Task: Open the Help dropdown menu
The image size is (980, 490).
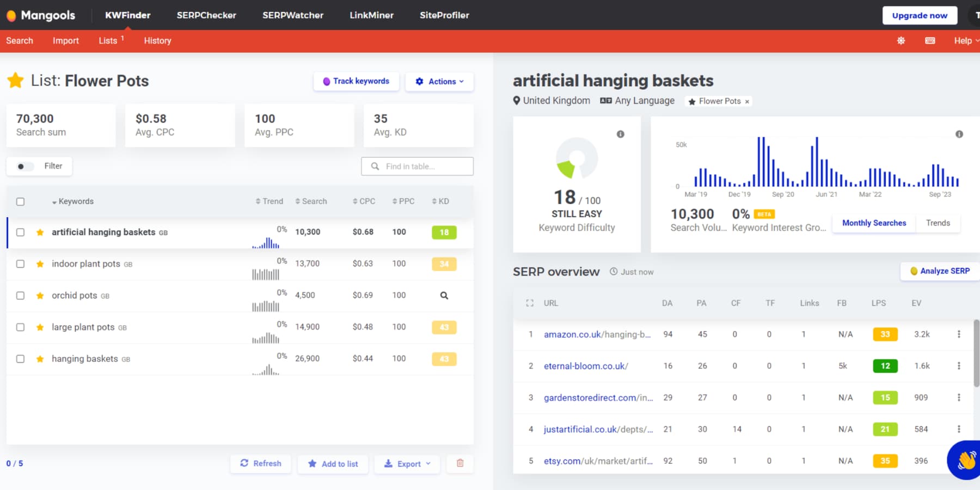Action: 965,40
